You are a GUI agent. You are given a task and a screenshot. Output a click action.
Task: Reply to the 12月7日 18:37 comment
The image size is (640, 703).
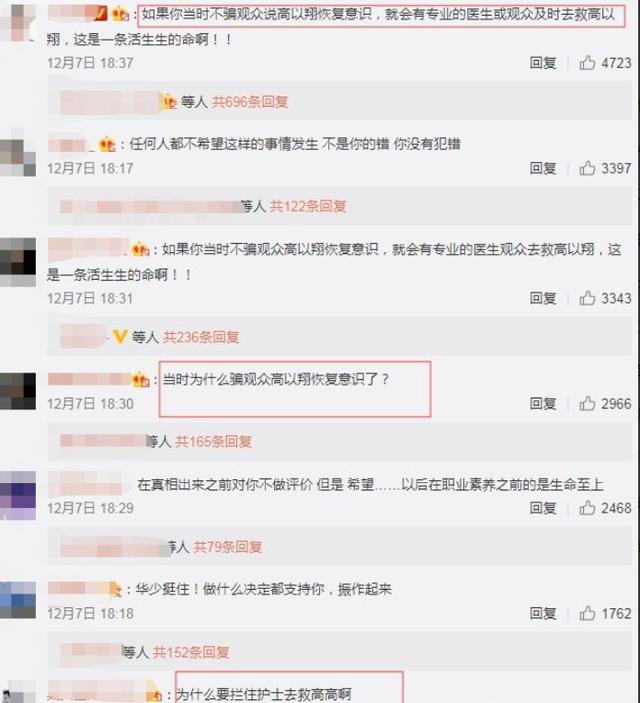543,63
